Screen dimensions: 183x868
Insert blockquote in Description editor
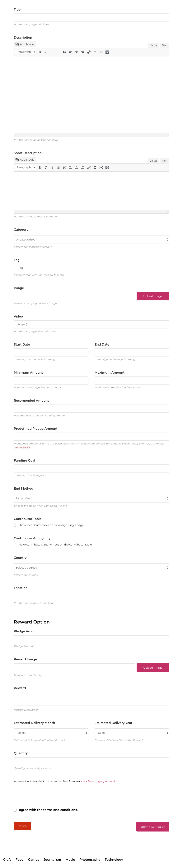coord(64,52)
